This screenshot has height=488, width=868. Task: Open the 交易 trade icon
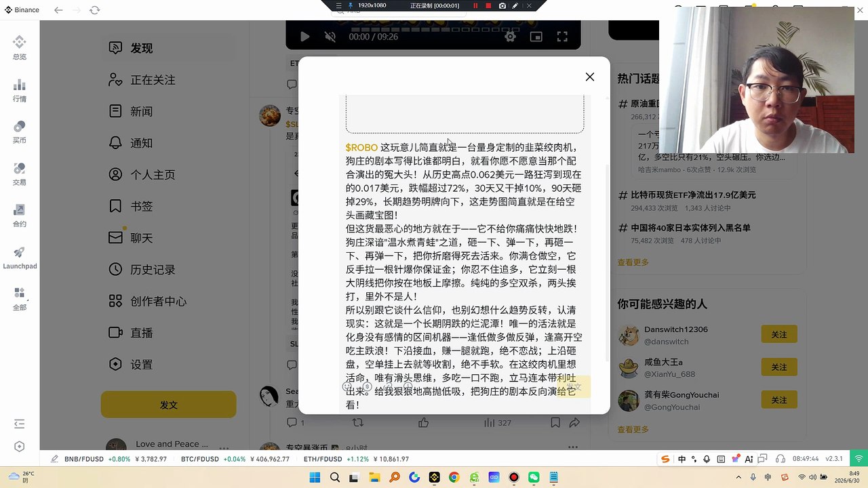(x=19, y=169)
